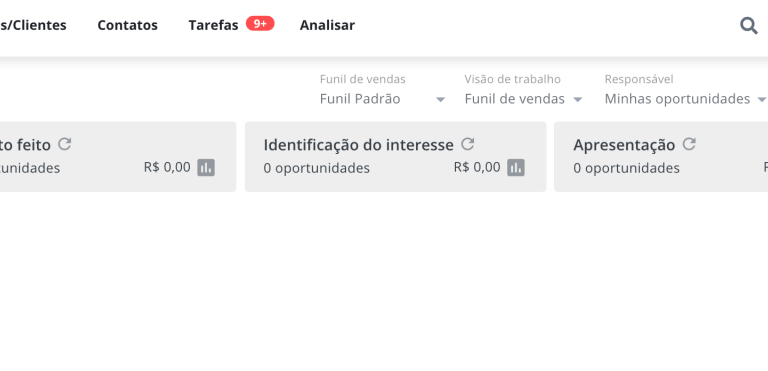Click refresh icon beside 'feito' column title
The height and width of the screenshot is (371, 768).
tap(65, 144)
